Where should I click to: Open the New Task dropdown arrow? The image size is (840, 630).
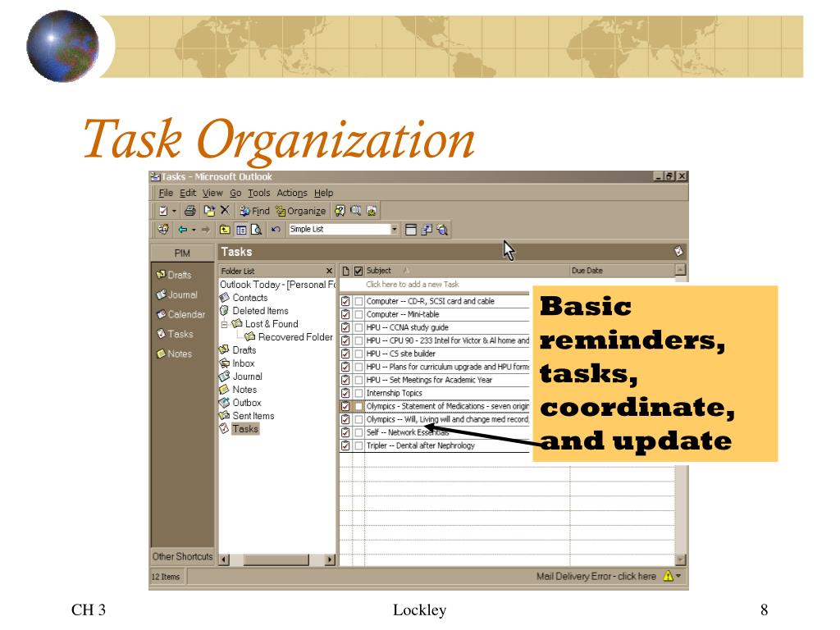pyautogui.click(x=174, y=211)
